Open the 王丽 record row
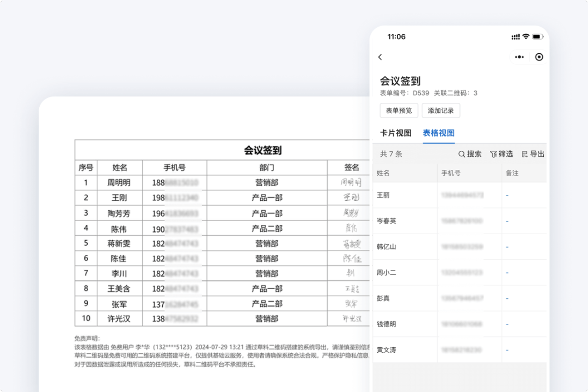Viewport: 588px width, 392px height. (x=383, y=195)
